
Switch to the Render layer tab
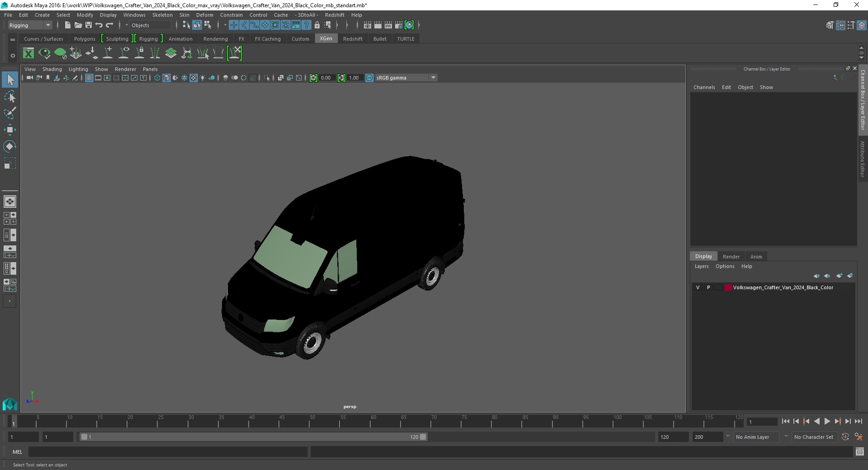click(731, 256)
